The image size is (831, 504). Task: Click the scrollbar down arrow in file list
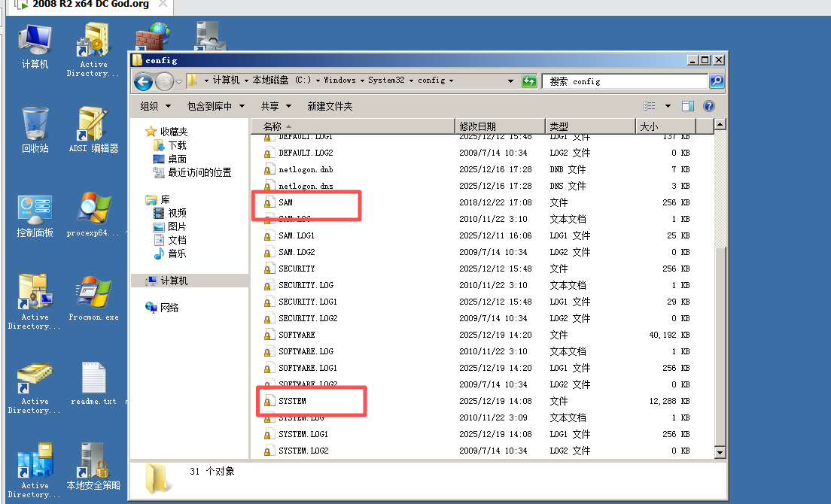(x=720, y=452)
